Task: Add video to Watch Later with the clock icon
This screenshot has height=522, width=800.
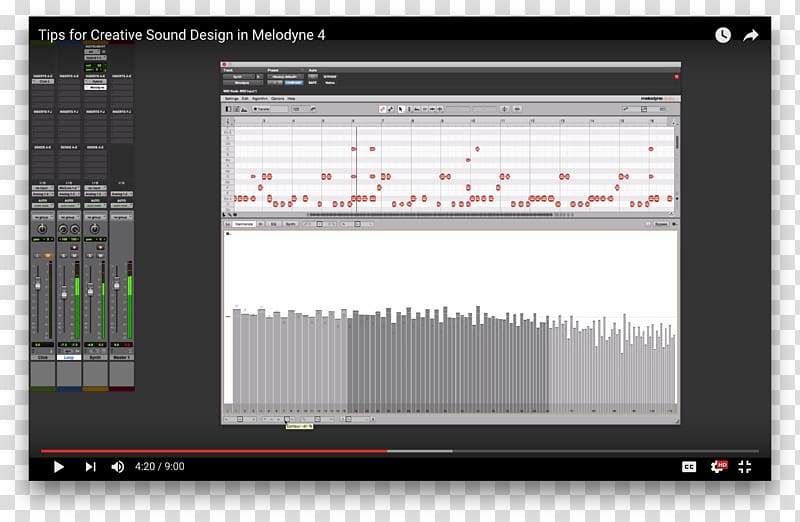Action: pos(723,35)
